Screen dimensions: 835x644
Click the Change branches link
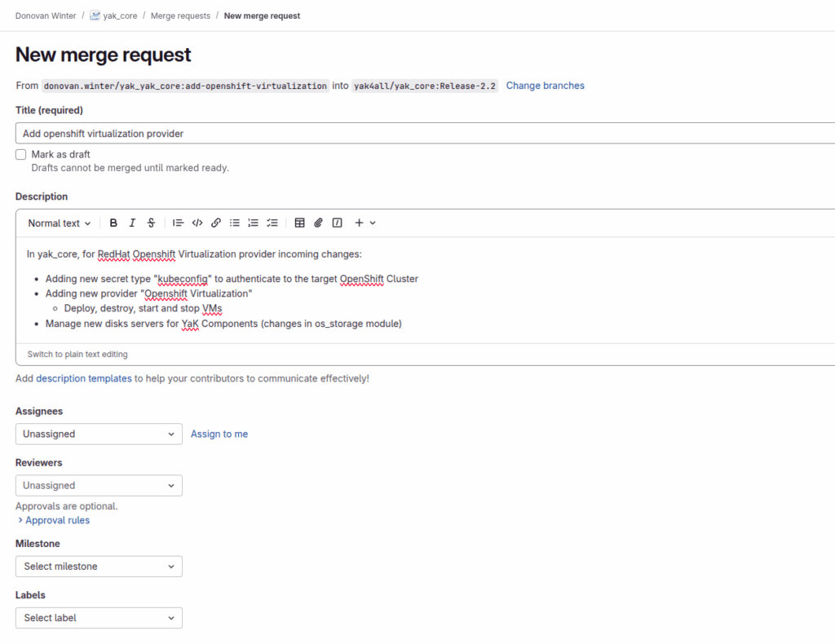tap(545, 86)
